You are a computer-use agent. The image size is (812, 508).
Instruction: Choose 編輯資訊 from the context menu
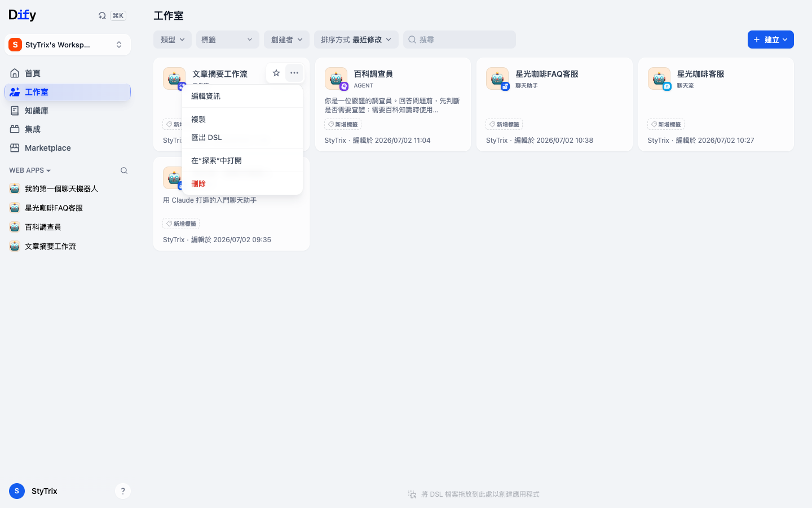[242, 97]
